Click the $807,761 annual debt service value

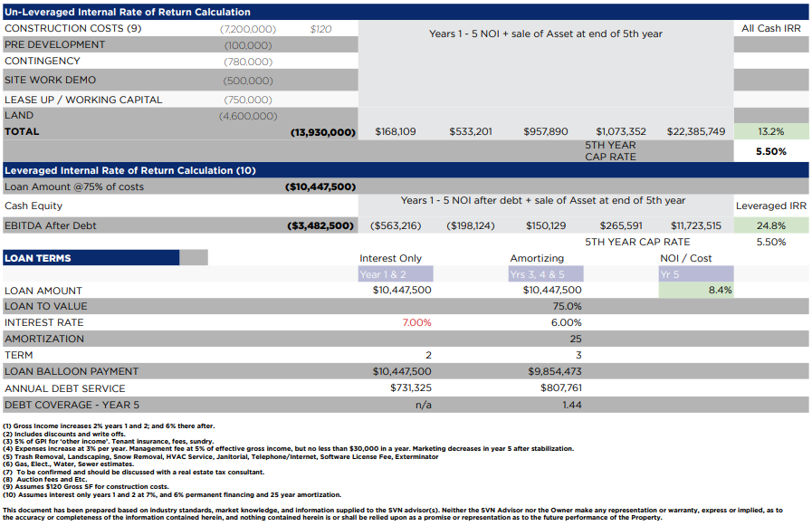click(x=559, y=388)
